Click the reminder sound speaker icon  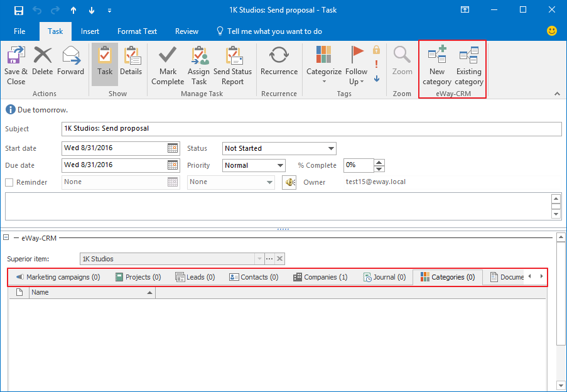[x=289, y=182]
